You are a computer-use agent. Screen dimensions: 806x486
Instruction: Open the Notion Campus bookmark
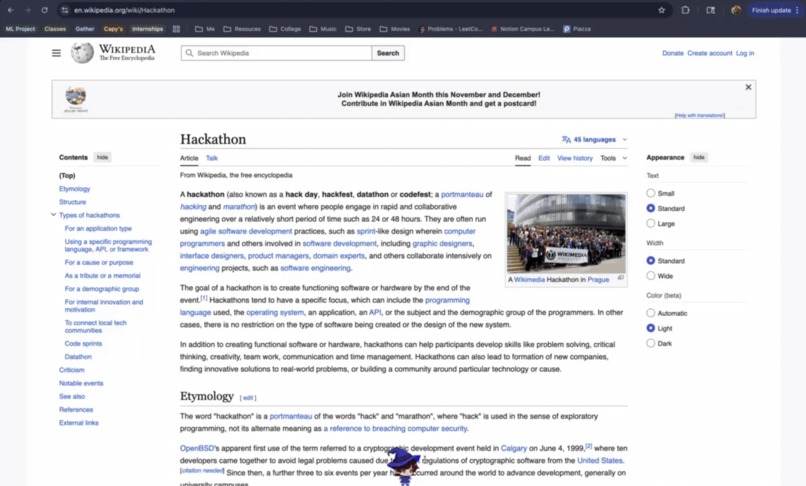click(522, 29)
